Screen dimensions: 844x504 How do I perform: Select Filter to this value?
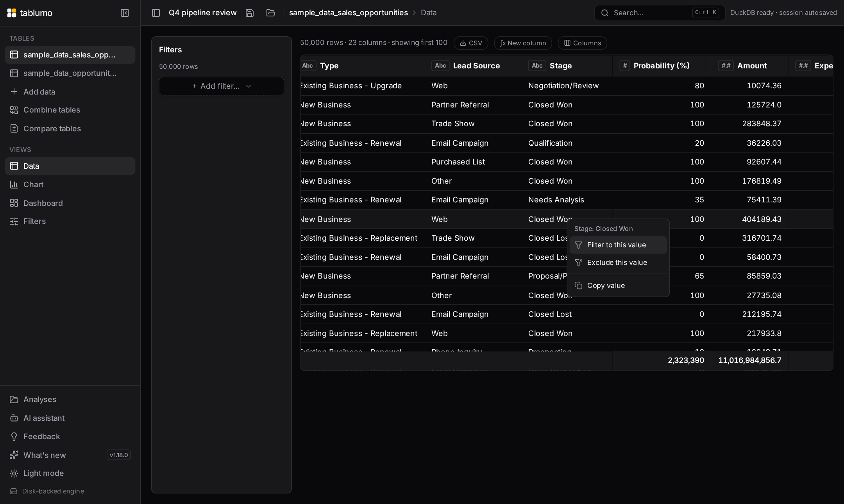click(x=618, y=245)
